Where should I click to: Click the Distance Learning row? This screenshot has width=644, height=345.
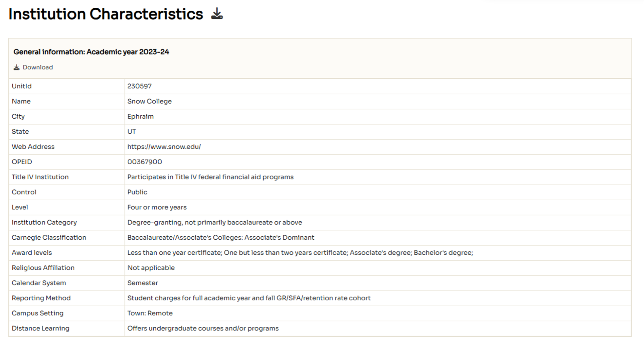tap(203, 328)
